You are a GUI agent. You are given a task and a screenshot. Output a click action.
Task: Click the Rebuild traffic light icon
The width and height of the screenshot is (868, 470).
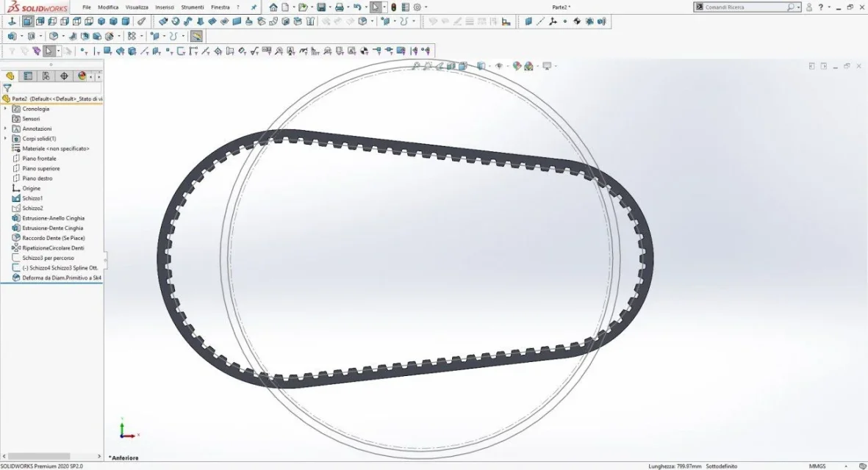point(394,7)
